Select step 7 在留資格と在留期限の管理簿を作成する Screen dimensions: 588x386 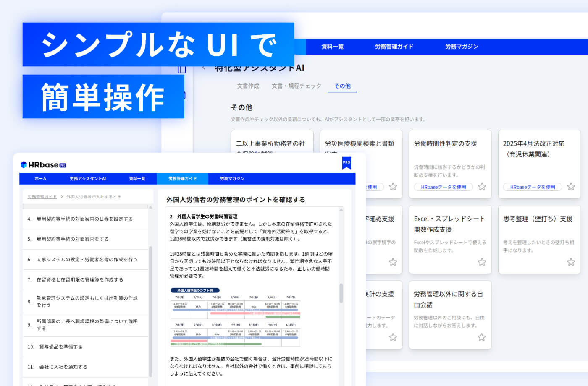80,280
